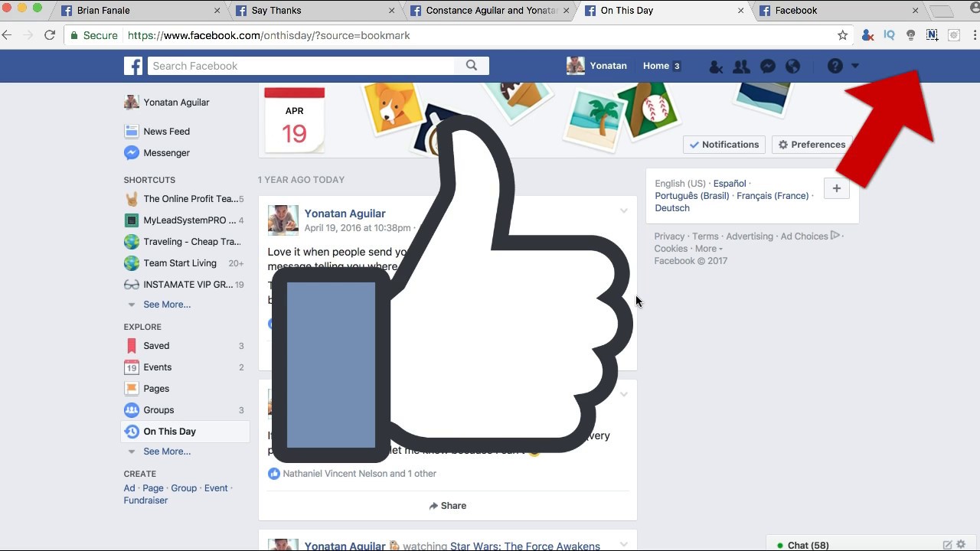The image size is (980, 551).
Task: Open the Notifications globe icon
Action: point(792,67)
